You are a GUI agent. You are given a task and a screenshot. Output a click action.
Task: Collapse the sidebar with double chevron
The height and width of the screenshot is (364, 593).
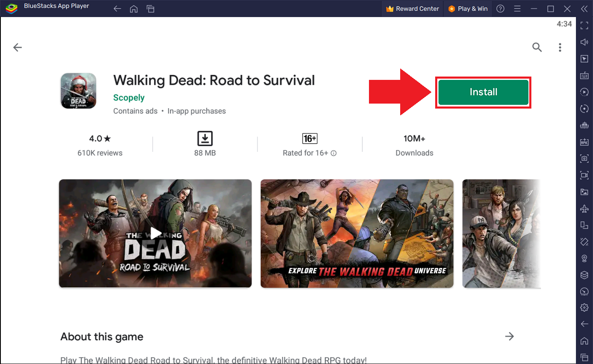pos(584,9)
